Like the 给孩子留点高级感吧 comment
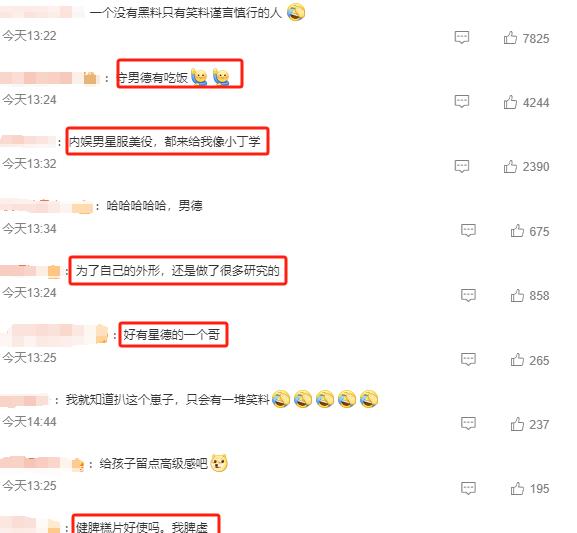 [x=517, y=488]
